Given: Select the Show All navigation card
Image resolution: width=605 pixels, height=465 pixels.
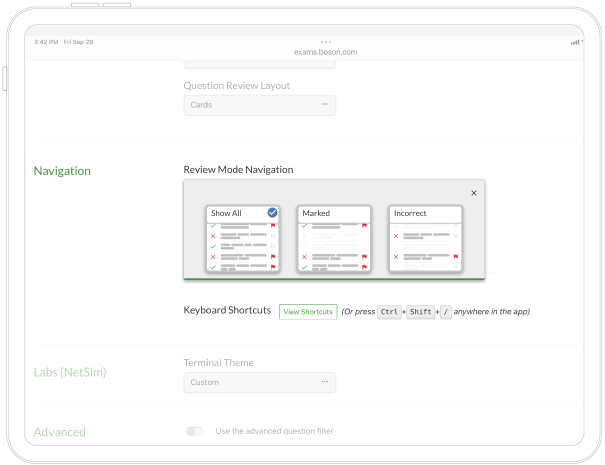Looking at the screenshot, I should click(242, 239).
